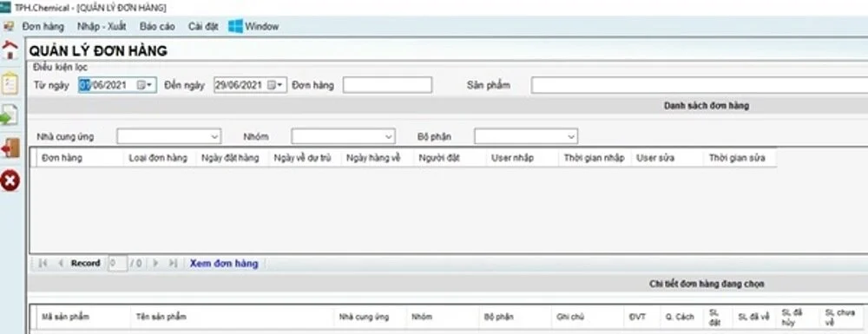Open the Đơn hàng menu
868x334 pixels.
pos(43,26)
